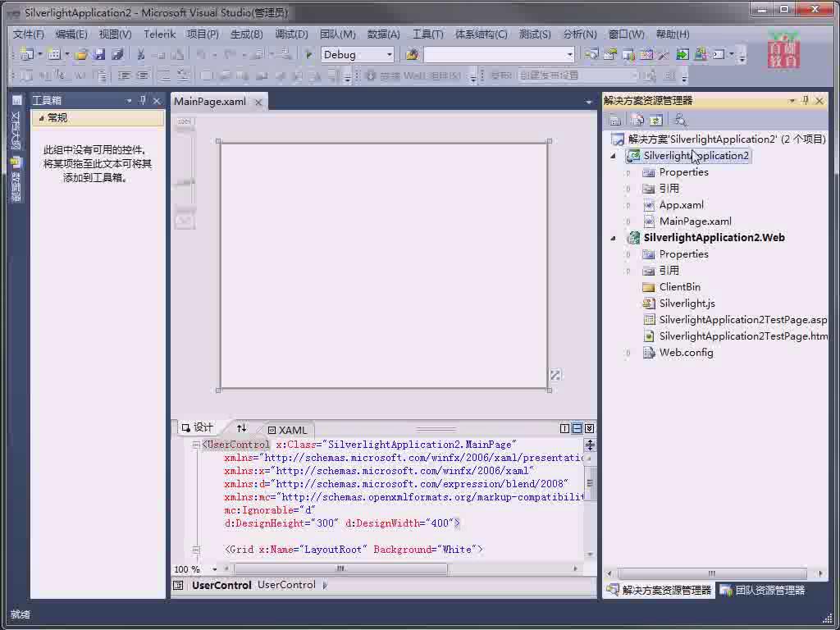This screenshot has width=840, height=630.
Task: Click the fit-to-view icon beside the design surface
Action: pyautogui.click(x=555, y=375)
